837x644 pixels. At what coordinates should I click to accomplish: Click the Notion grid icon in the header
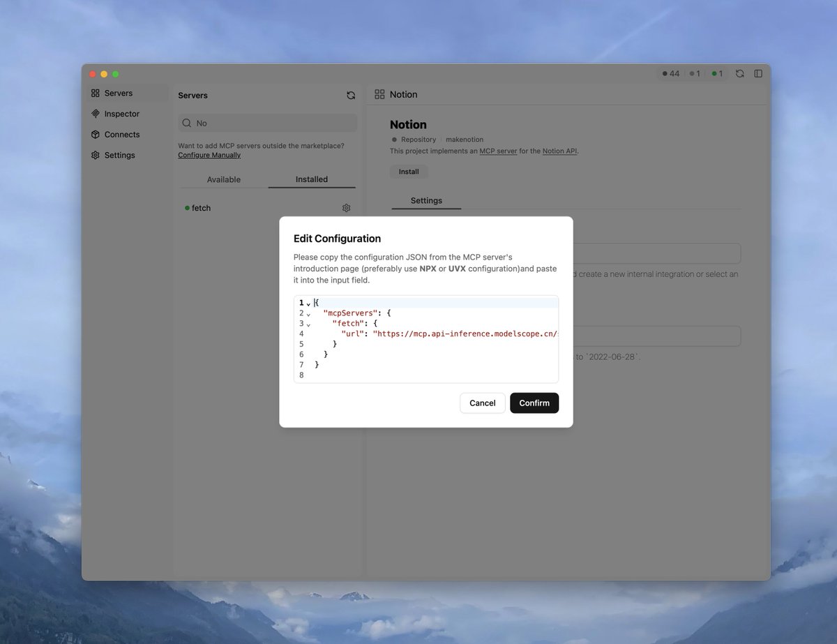point(379,93)
